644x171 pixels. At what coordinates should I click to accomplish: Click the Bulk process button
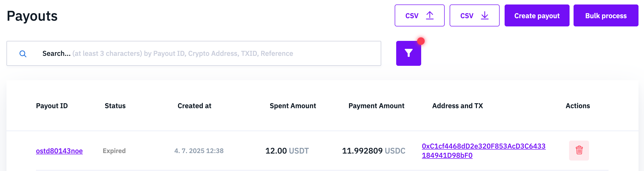tap(606, 15)
